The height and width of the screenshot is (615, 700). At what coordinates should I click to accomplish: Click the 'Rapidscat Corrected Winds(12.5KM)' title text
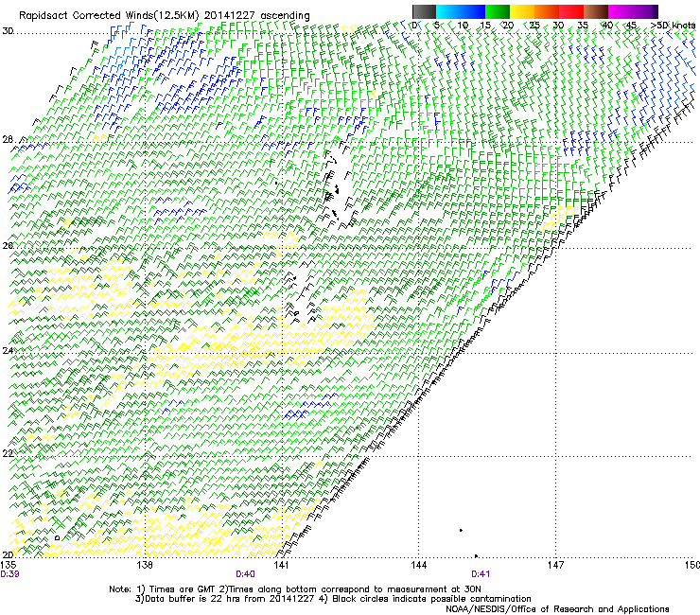click(x=109, y=16)
